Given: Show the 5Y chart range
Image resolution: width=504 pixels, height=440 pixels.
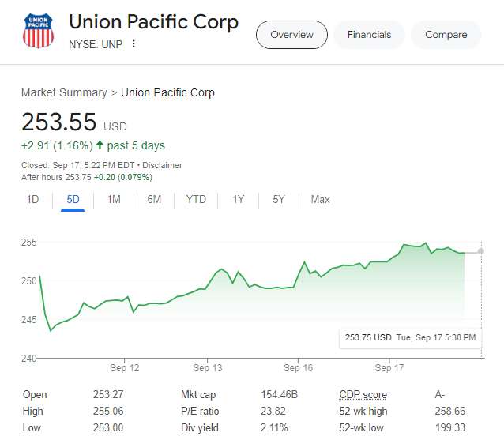Looking at the screenshot, I should 279,200.
